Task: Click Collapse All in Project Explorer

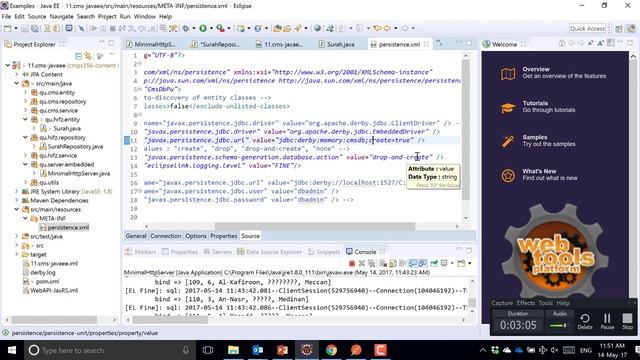Action: pos(79,56)
